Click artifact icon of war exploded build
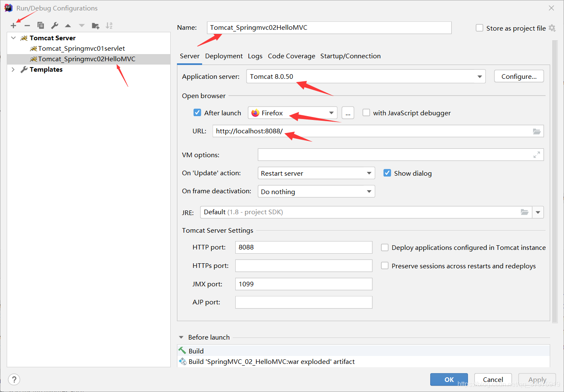The width and height of the screenshot is (564, 392). [x=182, y=361]
